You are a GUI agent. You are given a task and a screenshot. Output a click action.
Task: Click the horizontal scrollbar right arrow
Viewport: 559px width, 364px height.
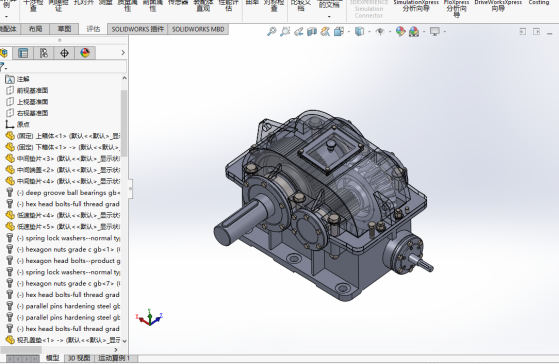pos(116,350)
